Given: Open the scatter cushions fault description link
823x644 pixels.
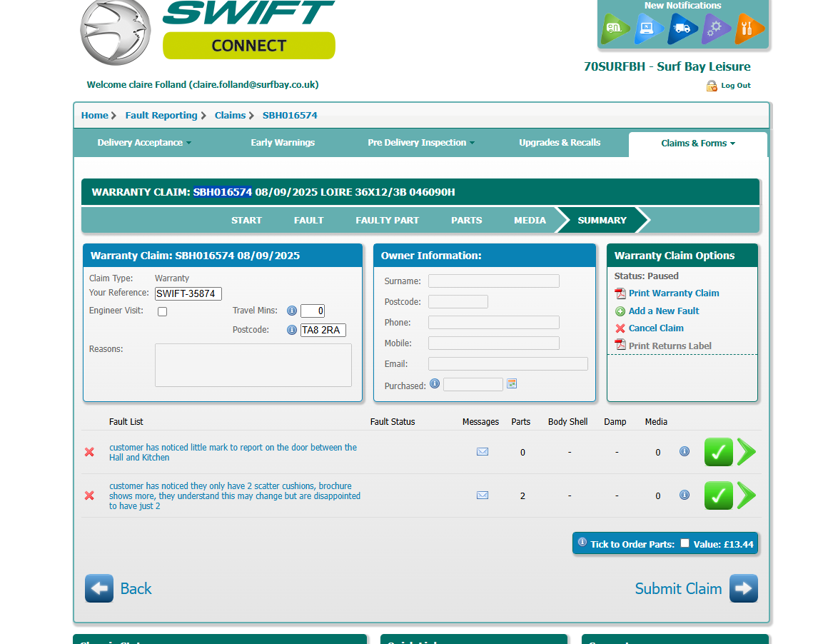Looking at the screenshot, I should point(235,496).
